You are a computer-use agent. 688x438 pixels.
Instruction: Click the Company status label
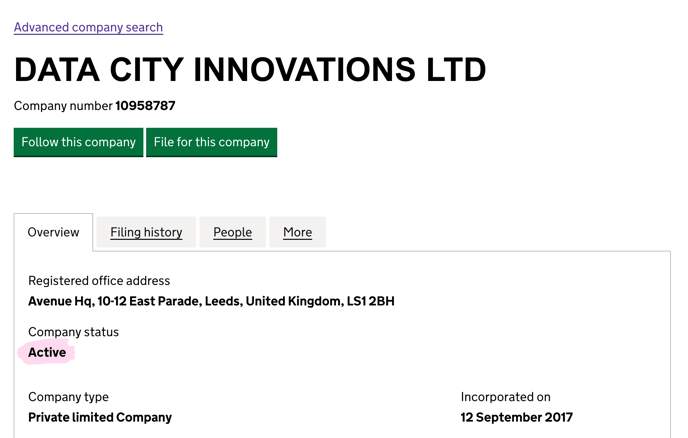pyautogui.click(x=73, y=332)
